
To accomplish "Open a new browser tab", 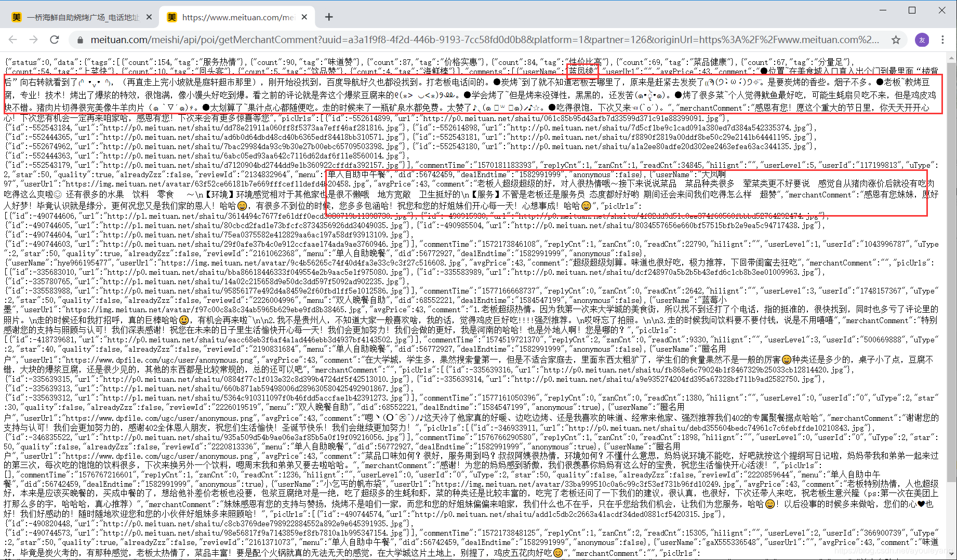I will 329,17.
